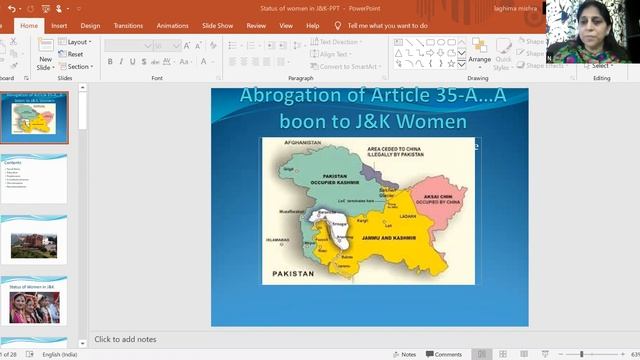The width and height of the screenshot is (640, 360).
Task: Open Text Direction dropdown
Action: (x=336, y=42)
